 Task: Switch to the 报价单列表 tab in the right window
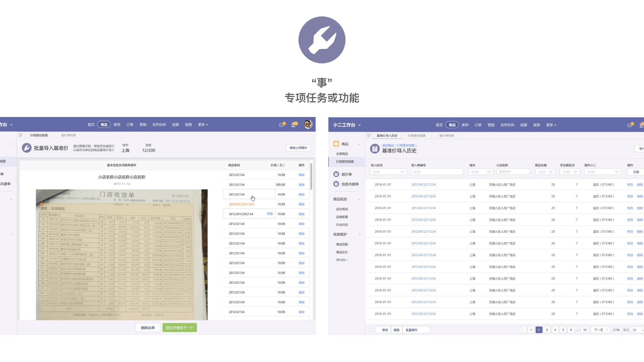(x=446, y=136)
